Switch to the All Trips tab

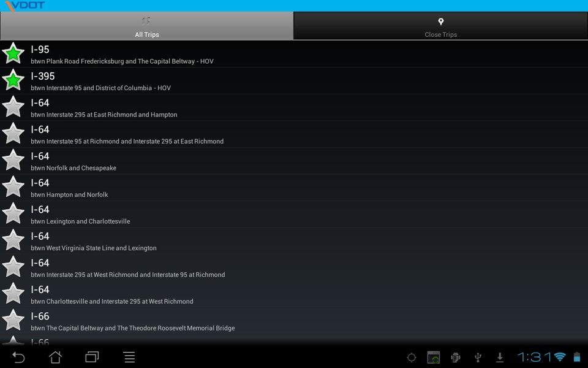tap(146, 26)
